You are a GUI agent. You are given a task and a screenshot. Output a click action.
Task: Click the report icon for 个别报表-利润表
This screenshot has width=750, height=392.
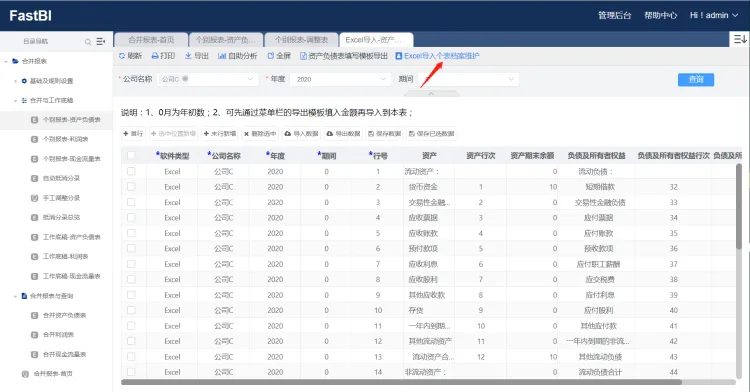34,139
